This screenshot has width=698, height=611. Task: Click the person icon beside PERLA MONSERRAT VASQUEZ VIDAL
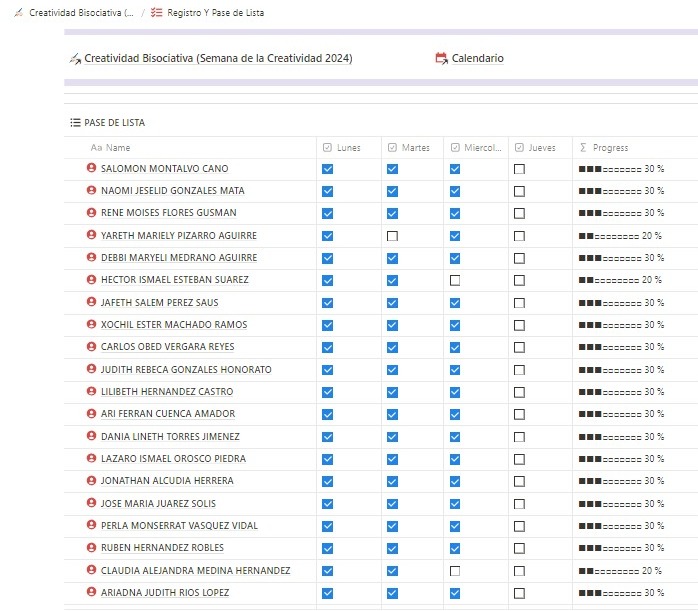(91, 525)
